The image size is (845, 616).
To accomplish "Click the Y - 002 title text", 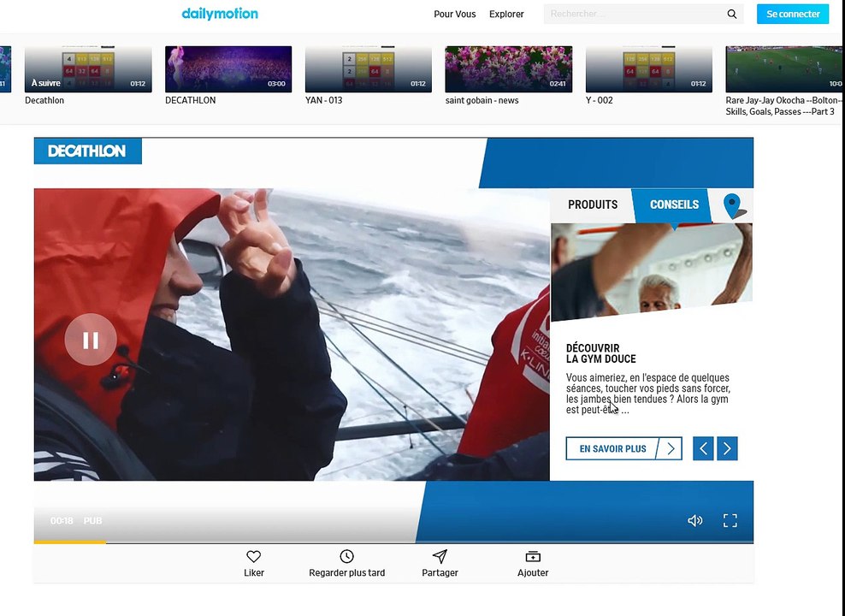I will 600,100.
